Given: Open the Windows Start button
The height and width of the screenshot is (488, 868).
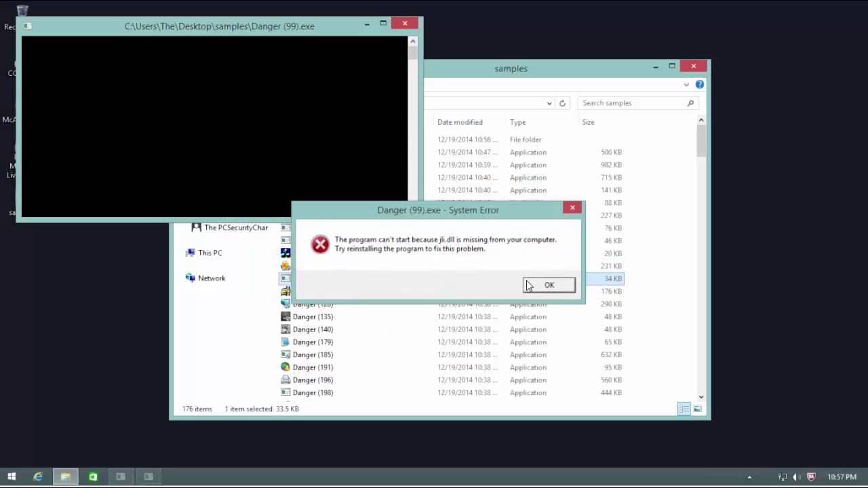Looking at the screenshot, I should pyautogui.click(x=12, y=476).
